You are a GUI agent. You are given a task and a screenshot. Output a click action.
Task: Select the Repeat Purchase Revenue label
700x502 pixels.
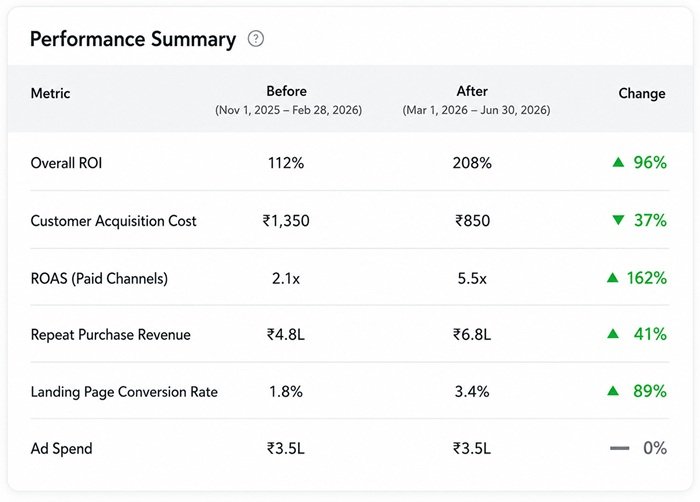click(111, 335)
